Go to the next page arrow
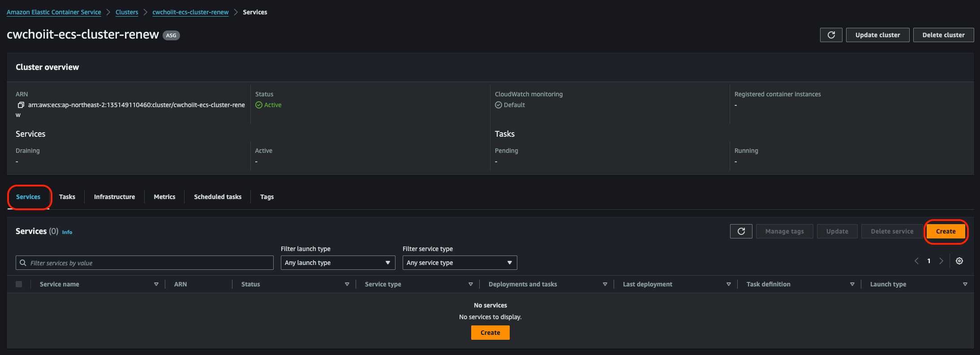 941,261
